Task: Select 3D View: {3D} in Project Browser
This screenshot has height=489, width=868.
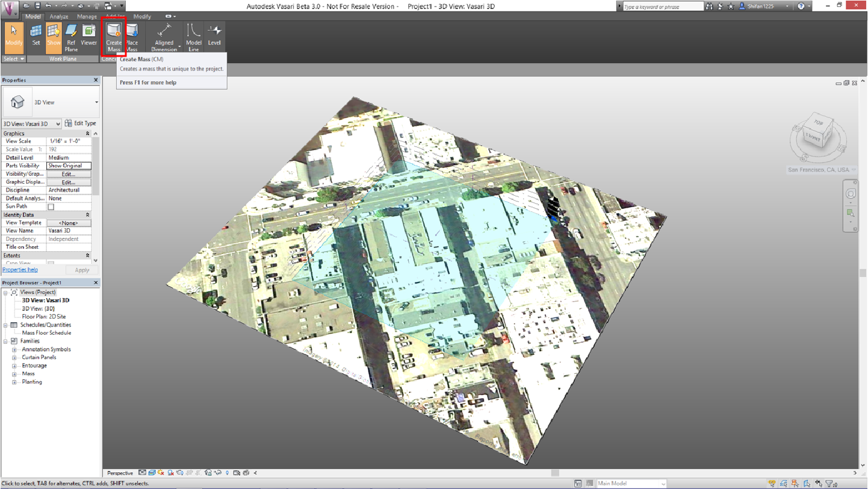Action: (x=38, y=308)
